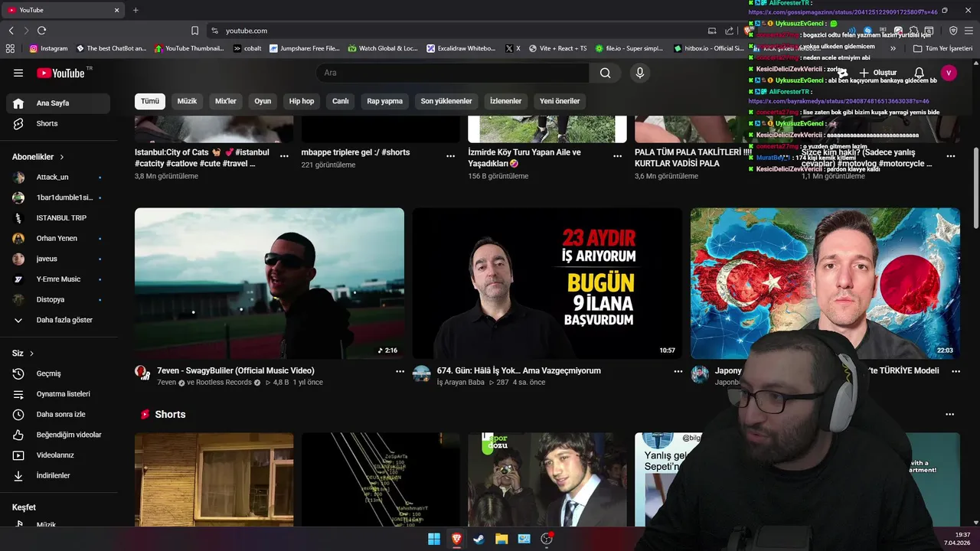Image resolution: width=980 pixels, height=551 pixels.
Task: Click the share page icon in toolbar
Action: point(729,31)
